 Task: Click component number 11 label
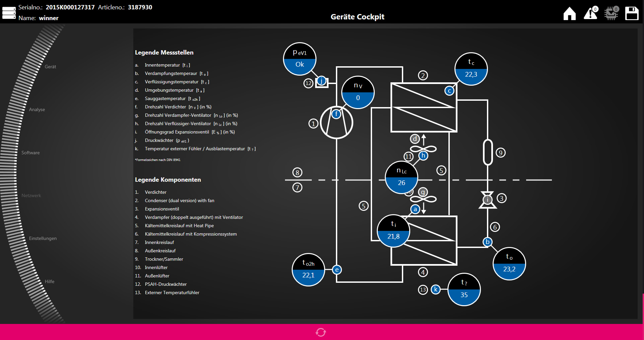409,156
